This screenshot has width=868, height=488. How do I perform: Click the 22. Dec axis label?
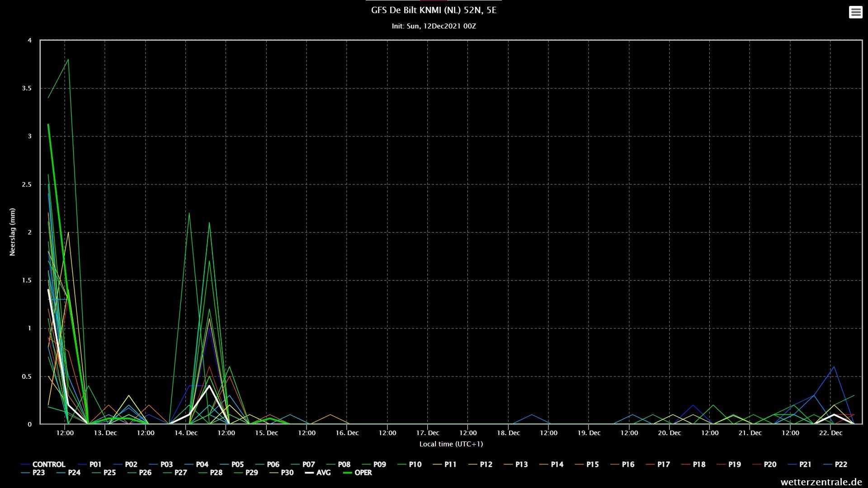click(830, 433)
